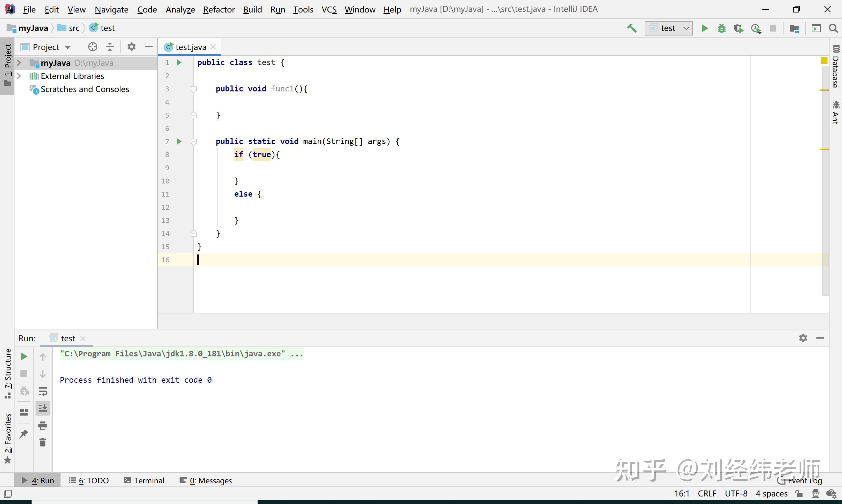Viewport: 842px width, 504px height.
Task: Disable scroll-to-end in the console
Action: click(x=43, y=408)
